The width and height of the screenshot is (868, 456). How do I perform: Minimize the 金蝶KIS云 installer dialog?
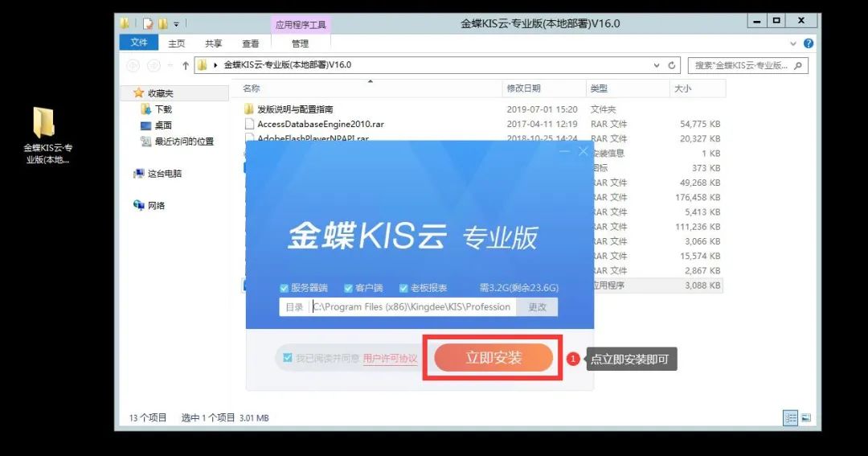[x=564, y=151]
